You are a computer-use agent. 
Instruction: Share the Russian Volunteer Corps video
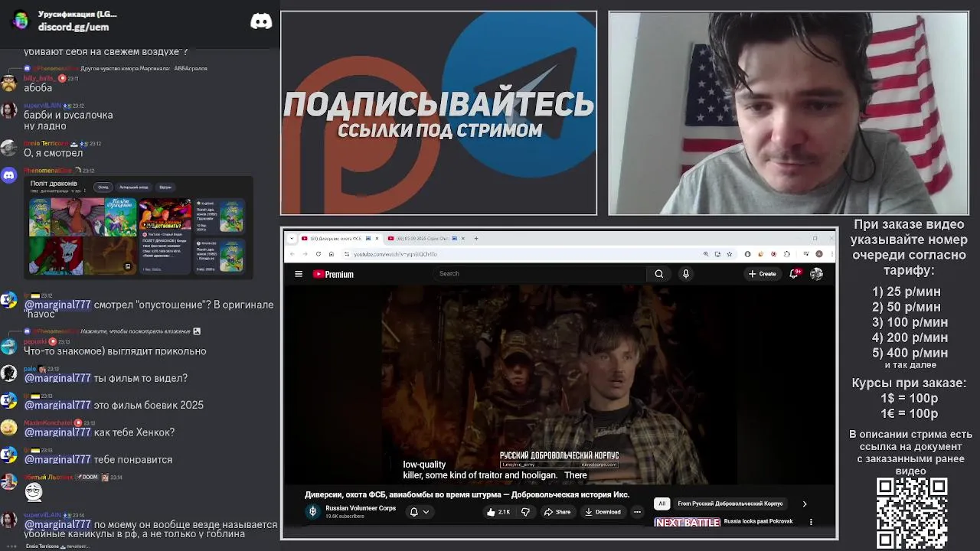point(557,512)
